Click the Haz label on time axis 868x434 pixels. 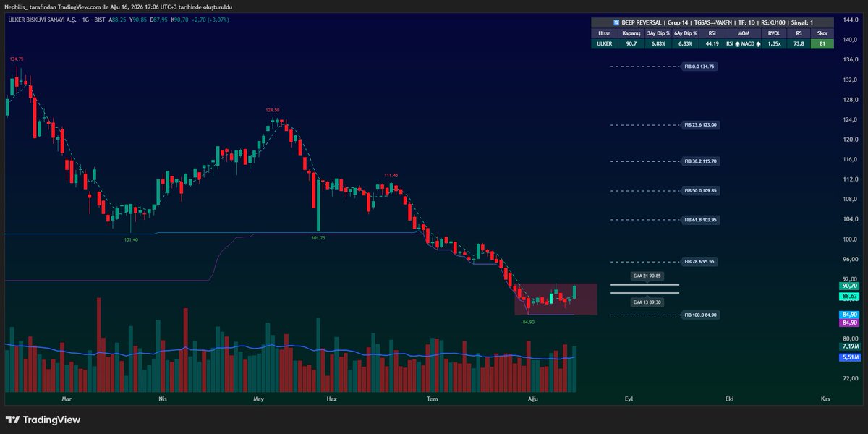(x=332, y=399)
